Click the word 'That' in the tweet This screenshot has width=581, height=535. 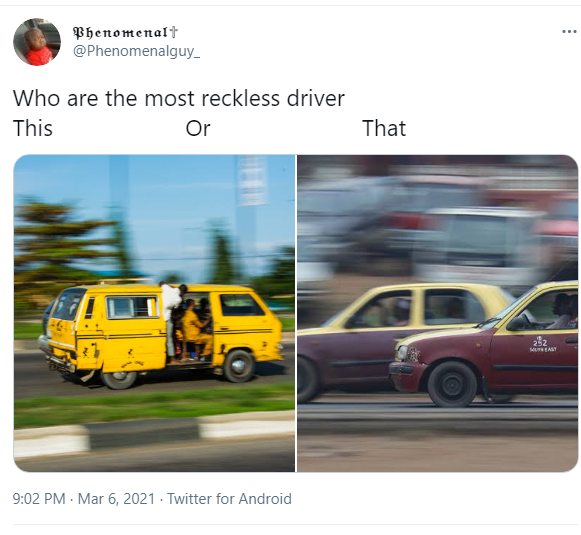click(x=384, y=129)
